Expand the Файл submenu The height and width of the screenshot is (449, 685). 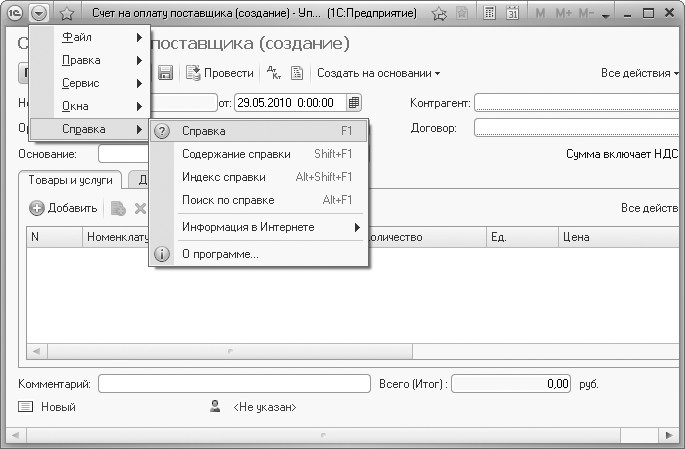(90, 37)
